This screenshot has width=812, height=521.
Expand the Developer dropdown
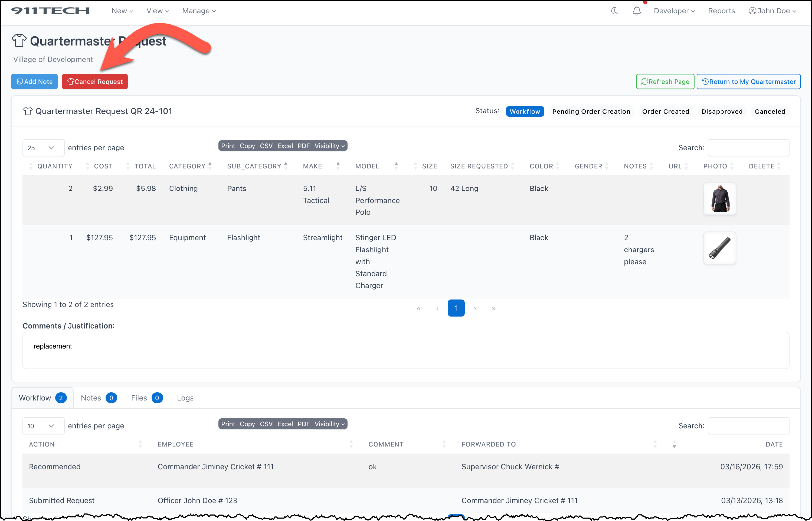click(674, 11)
